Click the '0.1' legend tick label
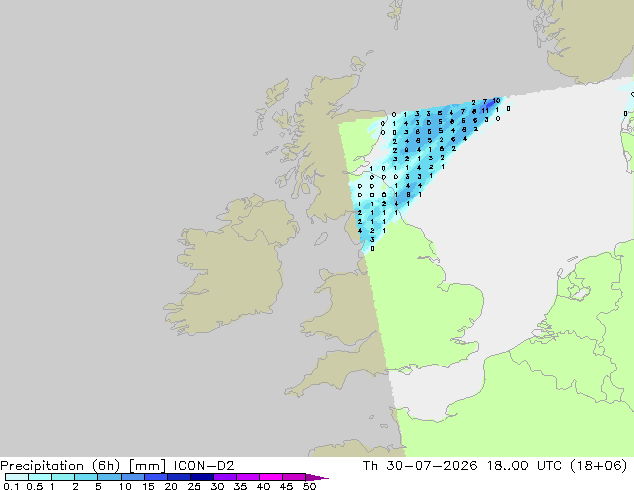Screen dimensions: 634x490 11,486
